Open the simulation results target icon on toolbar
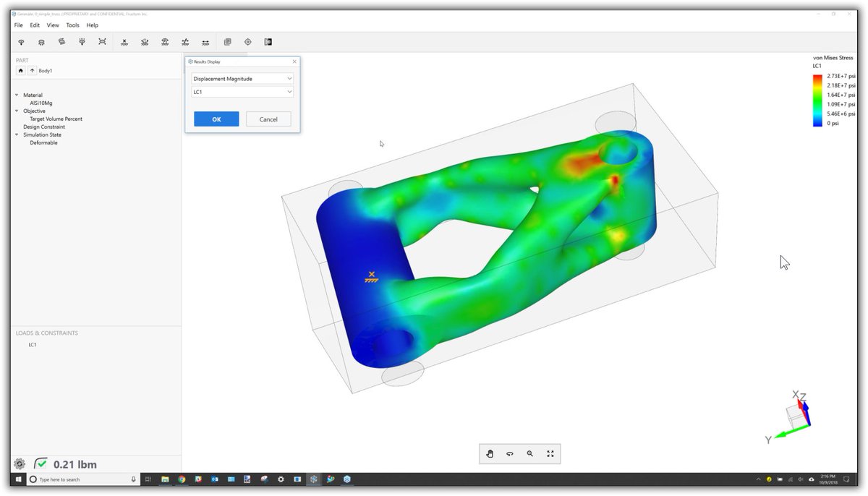 (x=247, y=41)
